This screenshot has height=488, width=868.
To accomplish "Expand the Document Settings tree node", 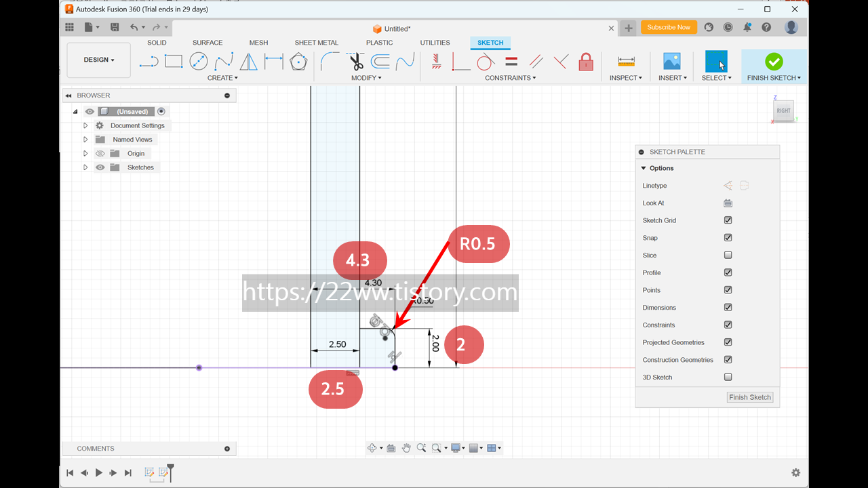I will click(x=85, y=125).
